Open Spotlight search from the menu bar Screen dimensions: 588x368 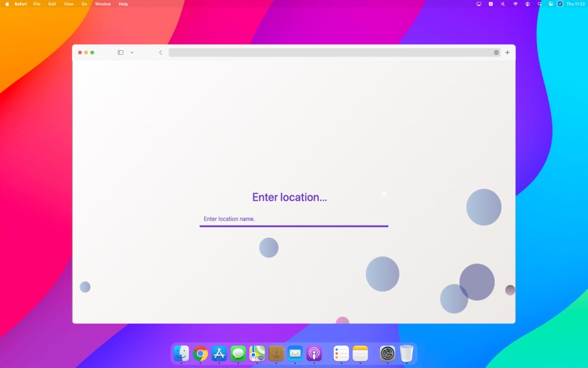tap(539, 4)
